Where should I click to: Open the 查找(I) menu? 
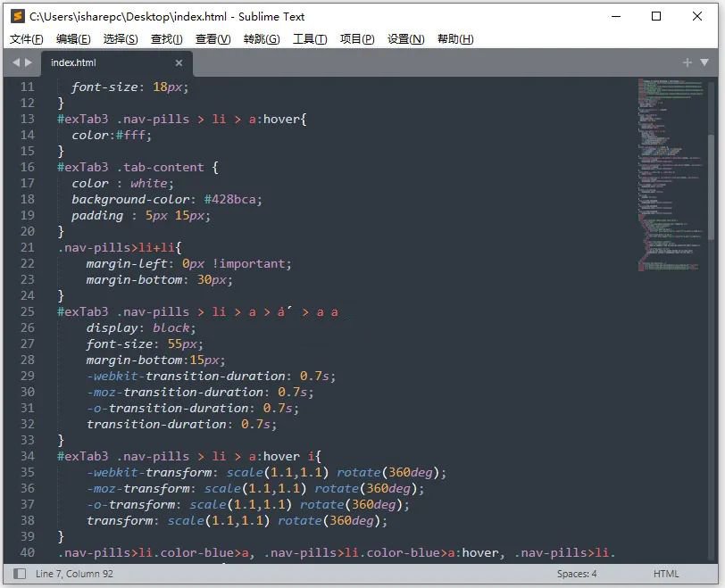coord(166,39)
